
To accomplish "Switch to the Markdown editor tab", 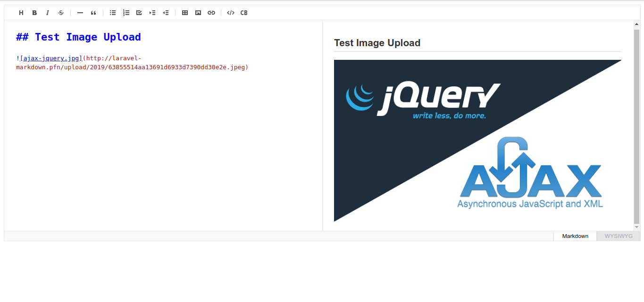I will click(575, 236).
